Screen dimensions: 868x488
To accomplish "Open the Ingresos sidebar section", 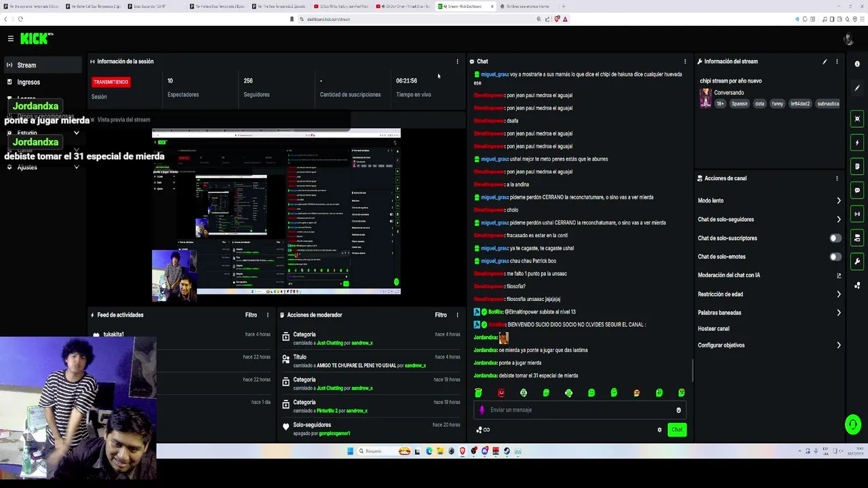I will click(43, 82).
